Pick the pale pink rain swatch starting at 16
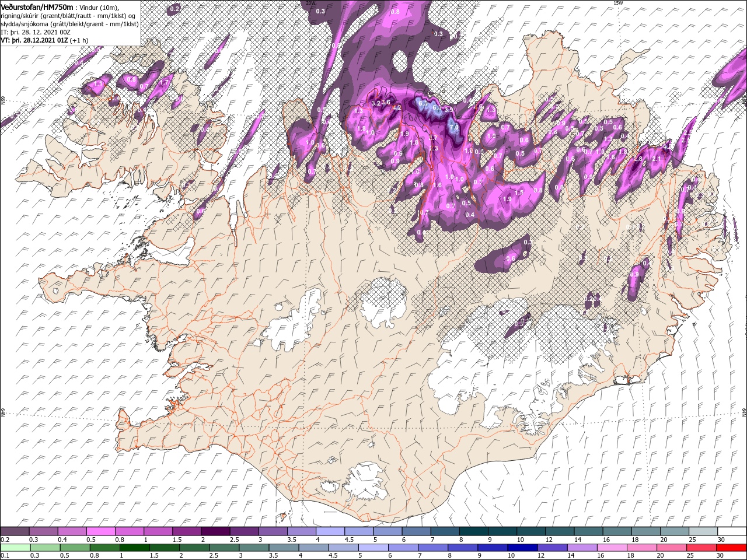 coord(611,547)
